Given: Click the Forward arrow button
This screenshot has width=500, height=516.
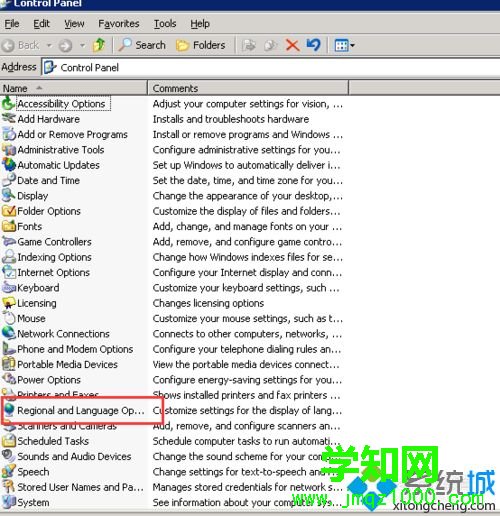Looking at the screenshot, I should tap(65, 45).
